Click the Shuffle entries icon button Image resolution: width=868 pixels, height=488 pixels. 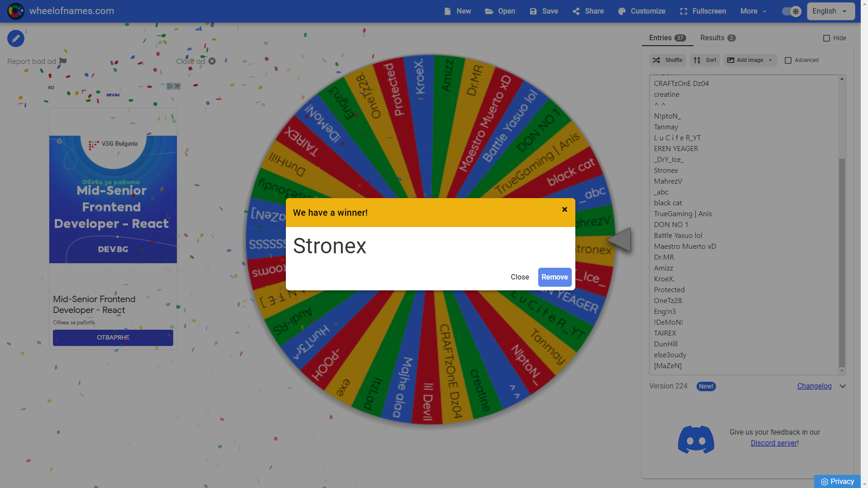click(x=668, y=60)
